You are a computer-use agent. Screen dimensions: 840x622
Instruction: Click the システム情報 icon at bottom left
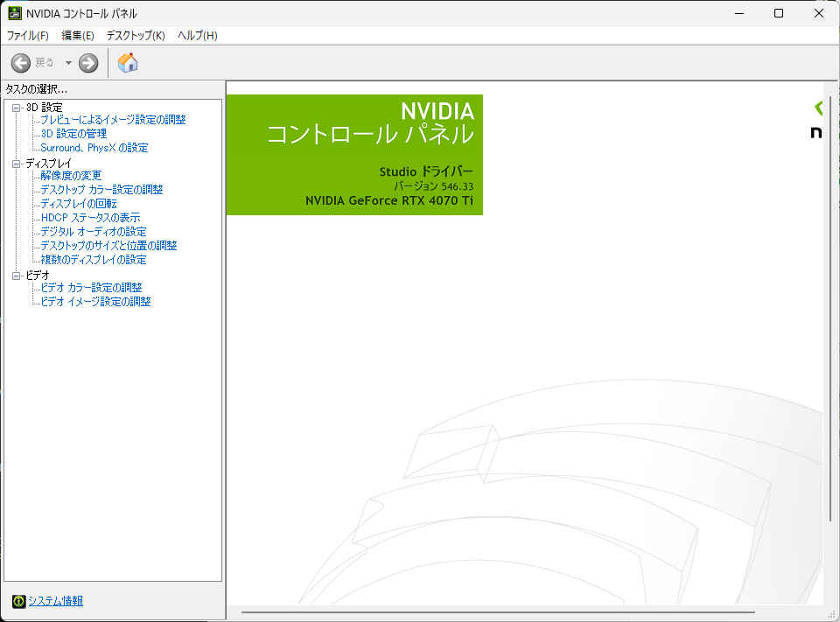pyautogui.click(x=18, y=601)
